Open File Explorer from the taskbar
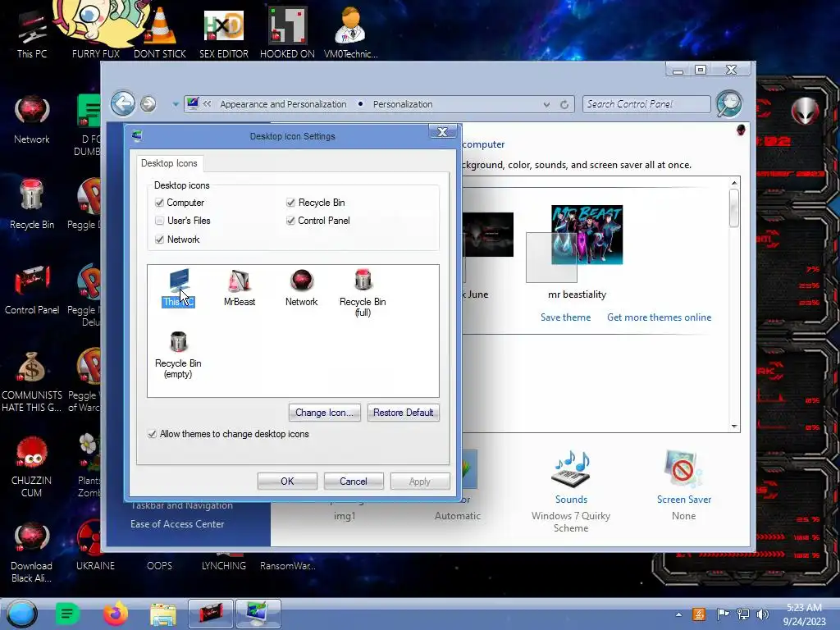 click(163, 614)
